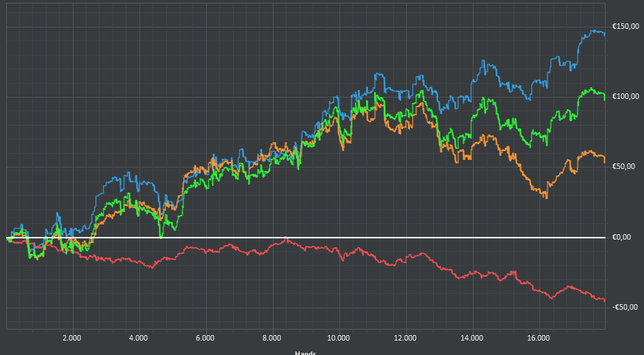Select the 8.000 hands axis tick

point(272,338)
